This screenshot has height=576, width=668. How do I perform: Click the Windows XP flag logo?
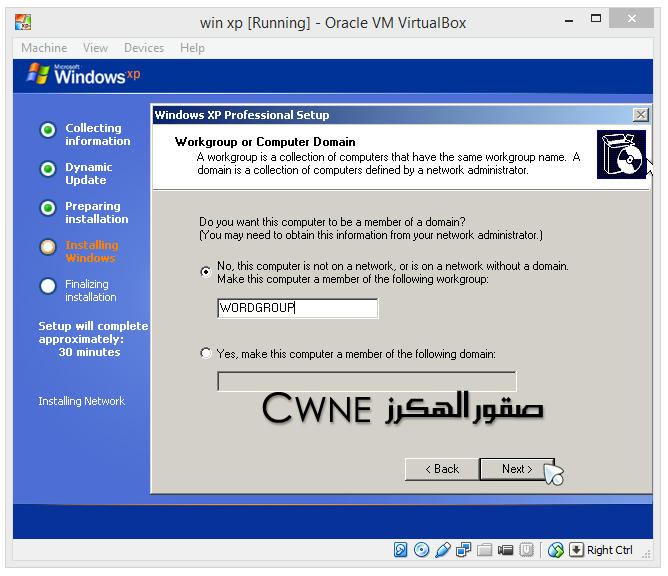(38, 73)
